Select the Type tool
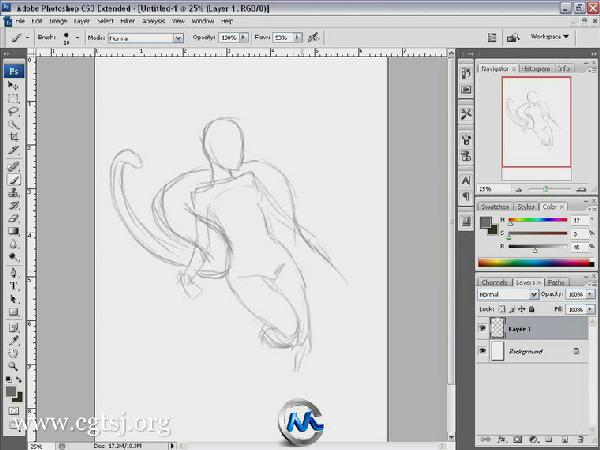Screen dimensions: 600x450 [x=14, y=285]
